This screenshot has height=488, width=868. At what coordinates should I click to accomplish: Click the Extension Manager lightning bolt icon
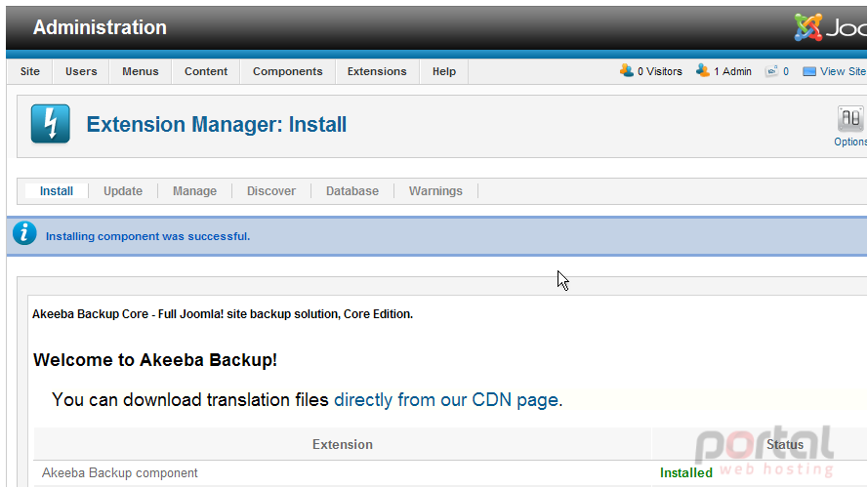coord(51,124)
